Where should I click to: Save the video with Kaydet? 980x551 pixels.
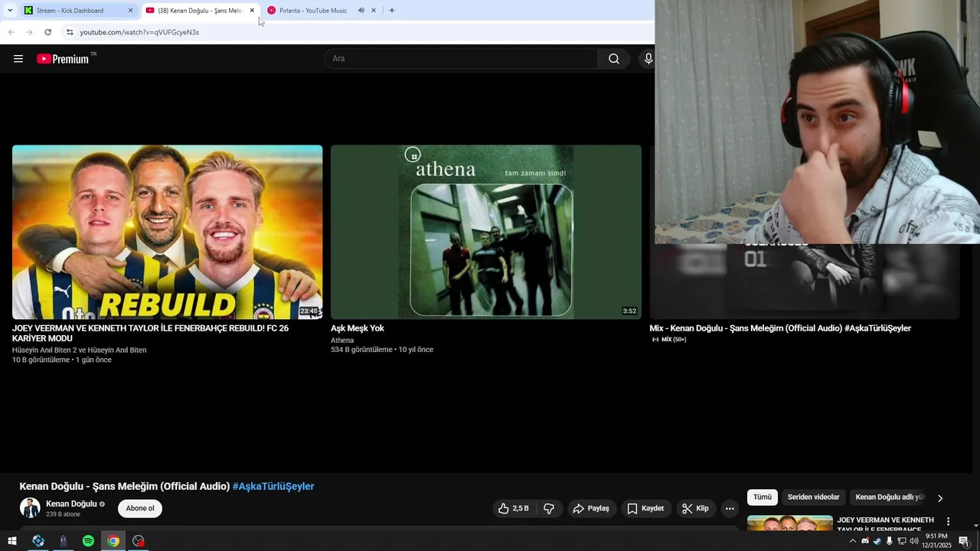[x=645, y=508]
